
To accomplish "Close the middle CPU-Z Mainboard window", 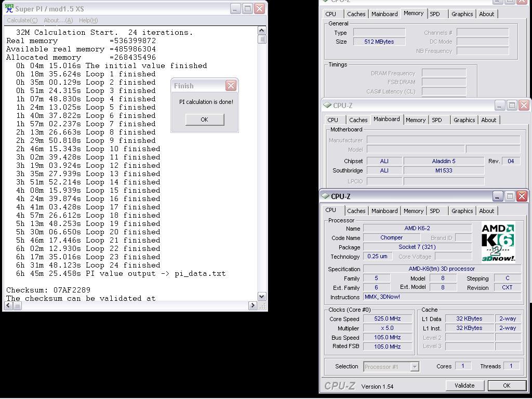I will [x=524, y=105].
